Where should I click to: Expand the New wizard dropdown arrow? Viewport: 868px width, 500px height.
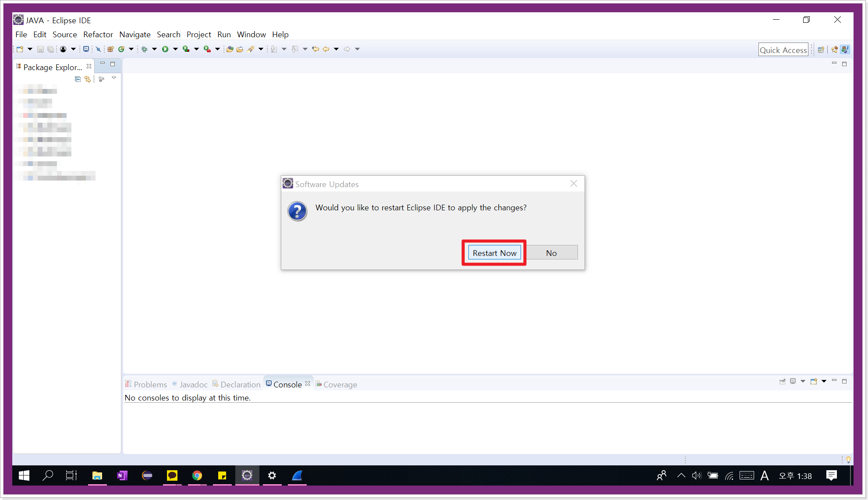click(x=30, y=49)
